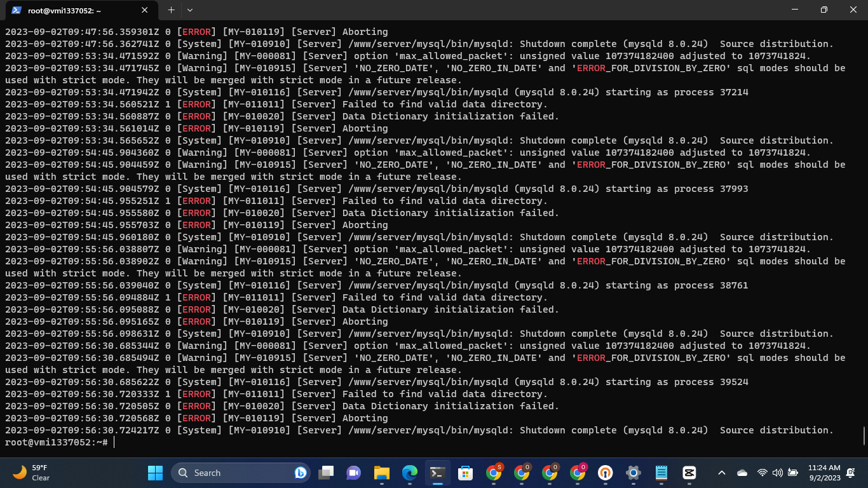Click the battery tray icon
This screenshot has height=488, width=868.
[x=793, y=473]
